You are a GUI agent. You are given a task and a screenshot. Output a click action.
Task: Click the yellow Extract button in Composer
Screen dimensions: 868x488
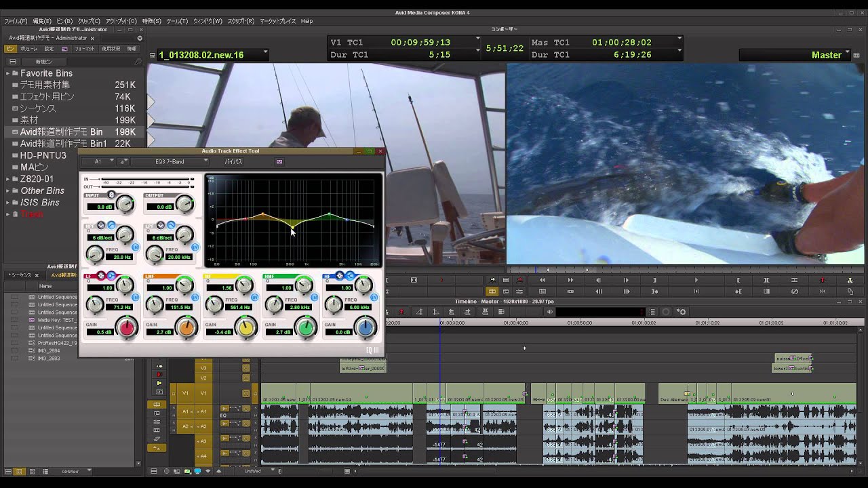[850, 280]
